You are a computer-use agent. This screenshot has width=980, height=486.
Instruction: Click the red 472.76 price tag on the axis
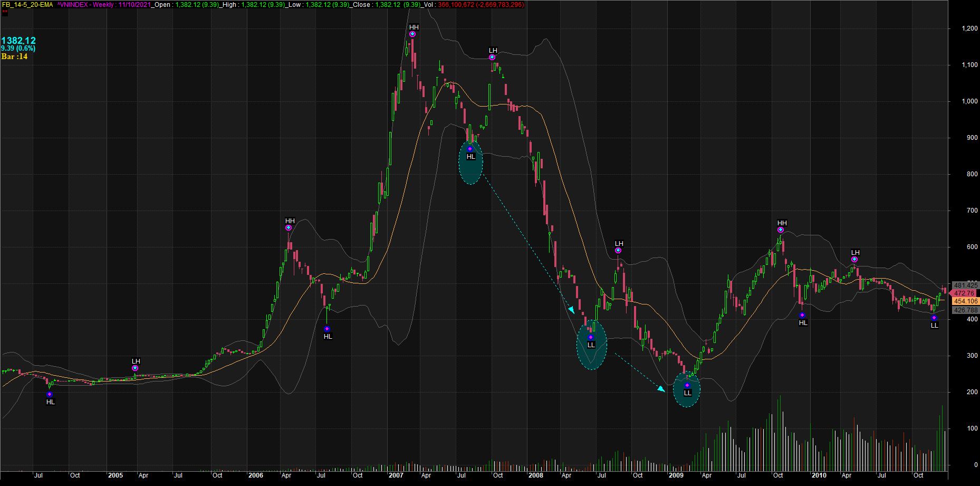coord(964,293)
